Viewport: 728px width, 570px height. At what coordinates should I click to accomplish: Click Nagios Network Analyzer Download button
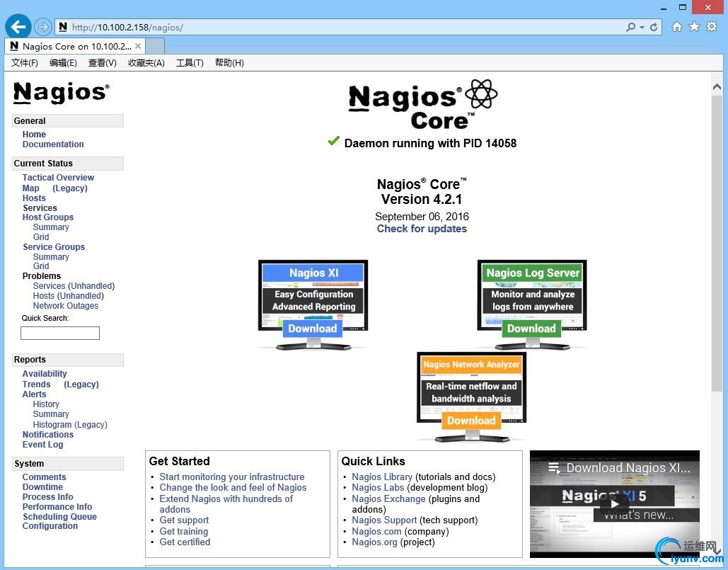pyautogui.click(x=471, y=421)
